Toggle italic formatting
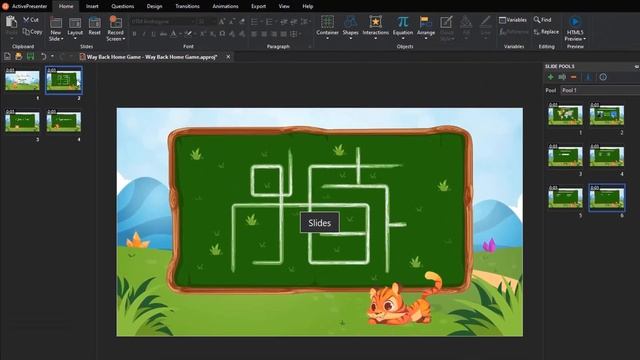Image resolution: width=640 pixels, height=360 pixels. [144, 34]
